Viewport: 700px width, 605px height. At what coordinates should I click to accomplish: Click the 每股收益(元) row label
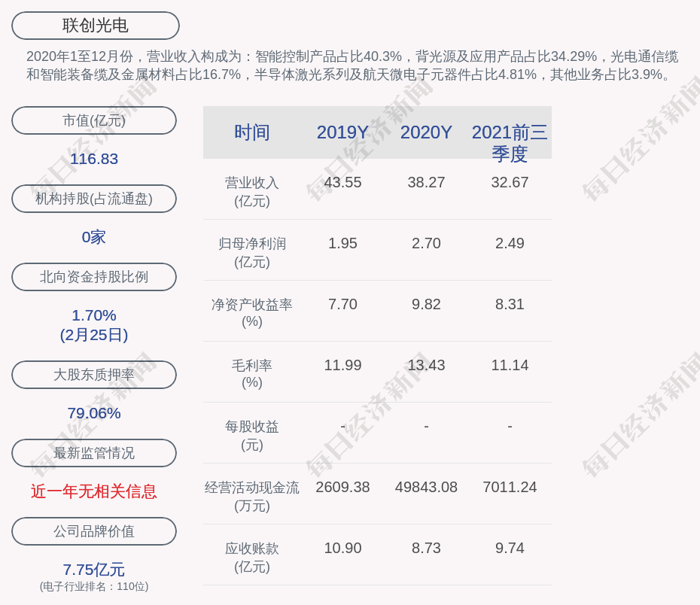[x=252, y=436]
